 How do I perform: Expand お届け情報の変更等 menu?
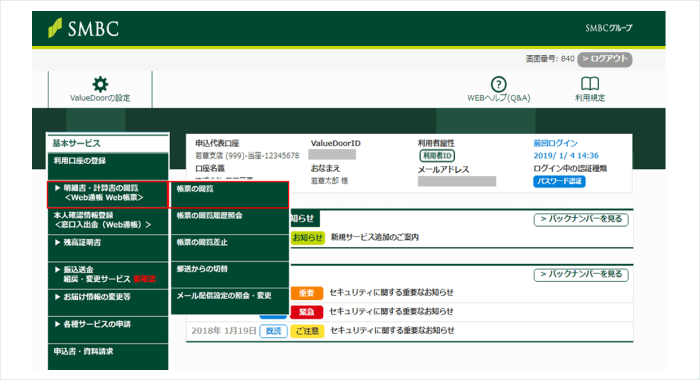pyautogui.click(x=108, y=302)
